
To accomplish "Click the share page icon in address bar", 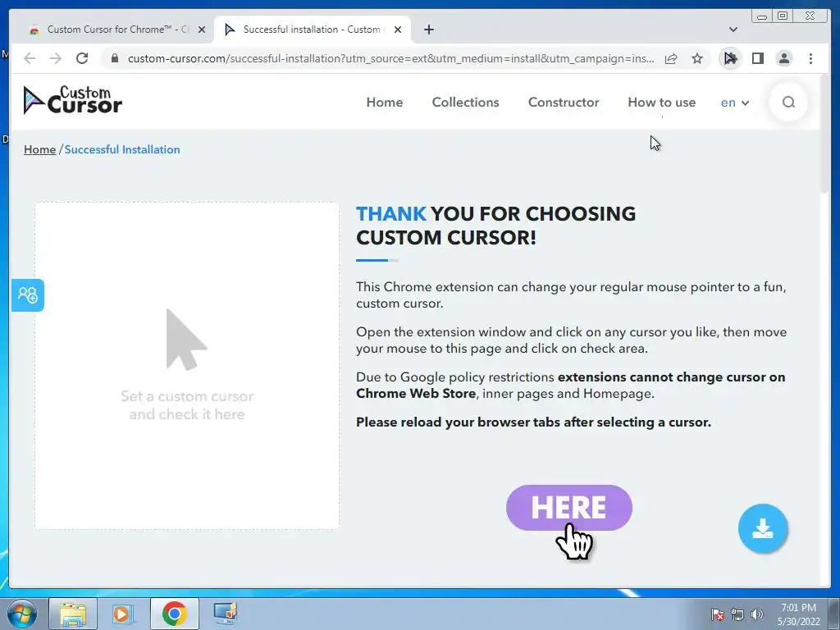I will 671,58.
